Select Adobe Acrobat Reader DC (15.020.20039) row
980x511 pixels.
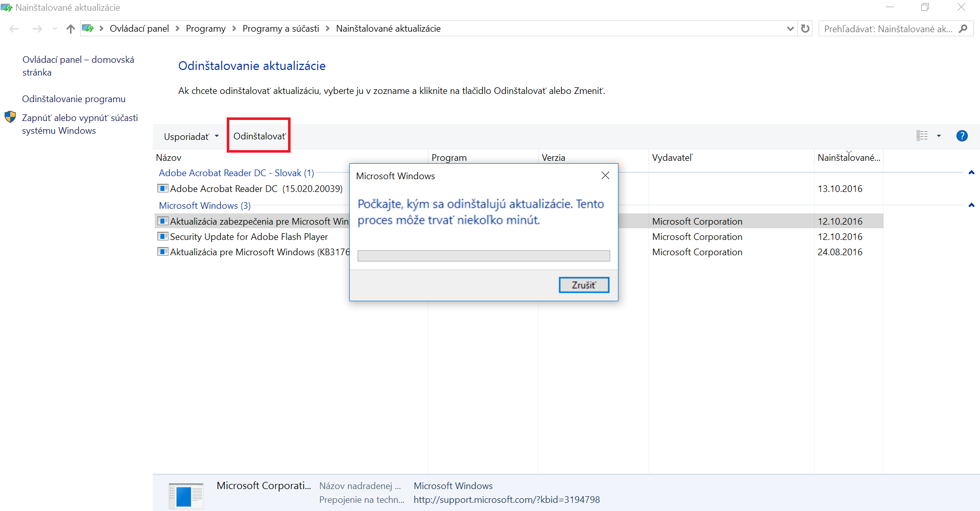pos(519,189)
